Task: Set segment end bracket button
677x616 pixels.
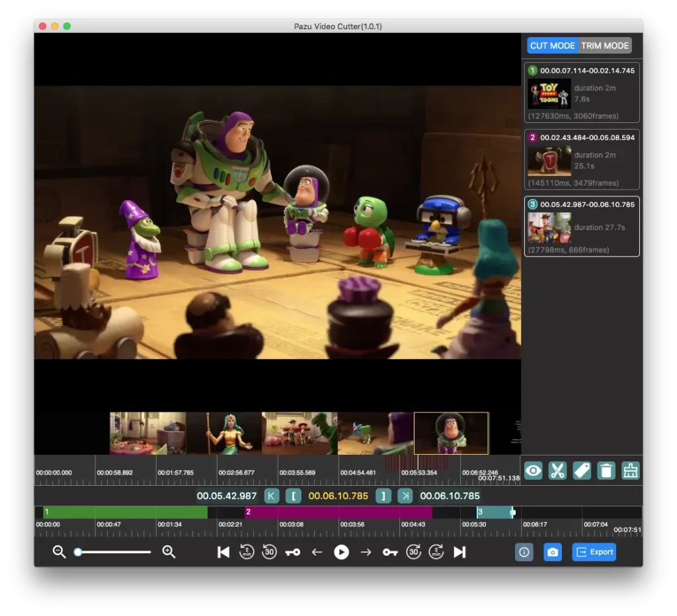Action: (x=383, y=496)
